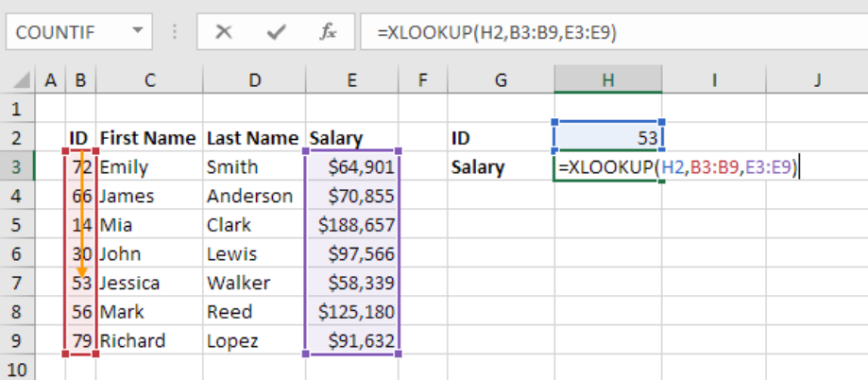Click cell containing Mark
This screenshot has width=868, height=380.
click(149, 311)
